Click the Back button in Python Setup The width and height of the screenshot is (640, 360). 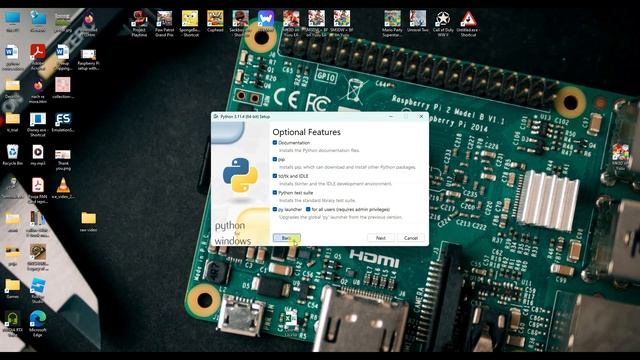click(x=287, y=238)
